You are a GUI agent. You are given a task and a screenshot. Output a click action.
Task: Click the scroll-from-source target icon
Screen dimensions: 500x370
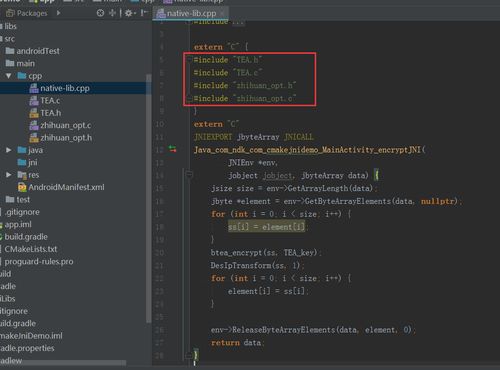pyautogui.click(x=100, y=13)
